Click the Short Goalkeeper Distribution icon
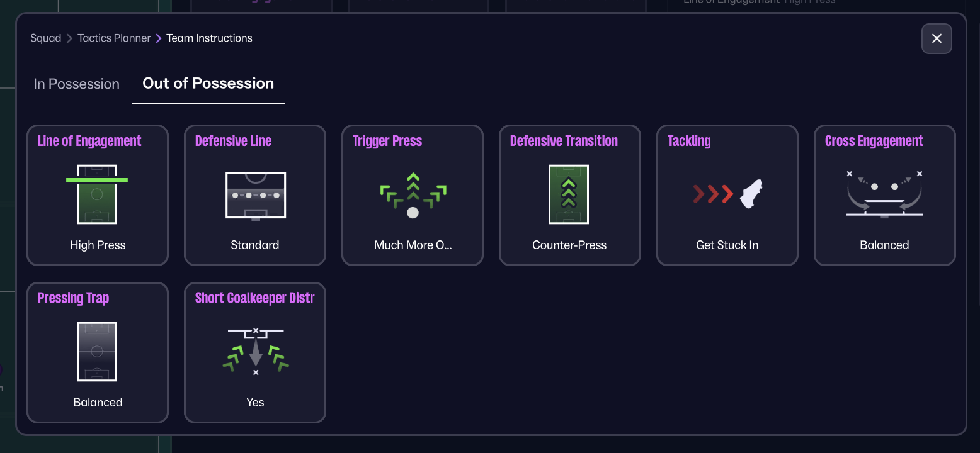 coord(255,351)
